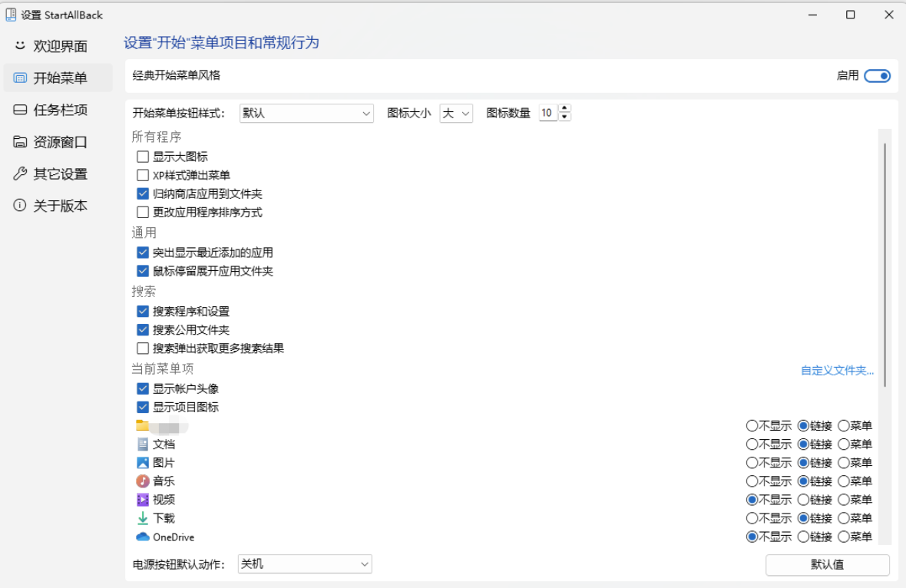The height and width of the screenshot is (588, 906).
Task: Open the 电源按钮默认动作 dropdown
Action: click(304, 564)
